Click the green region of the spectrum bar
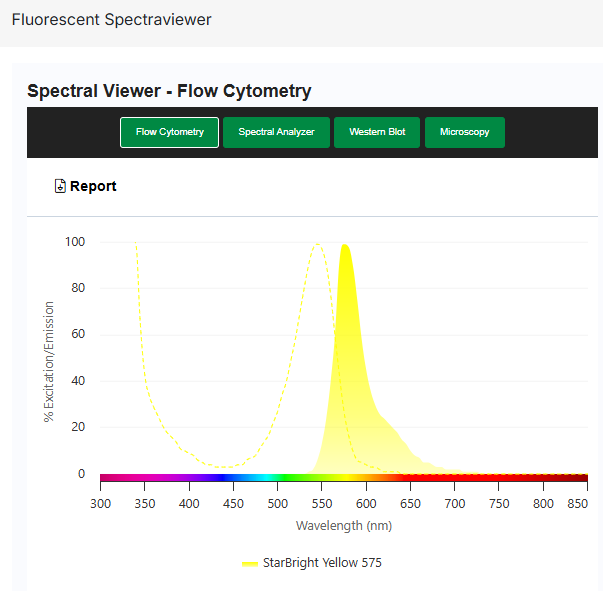This screenshot has height=591, width=603. point(290,478)
